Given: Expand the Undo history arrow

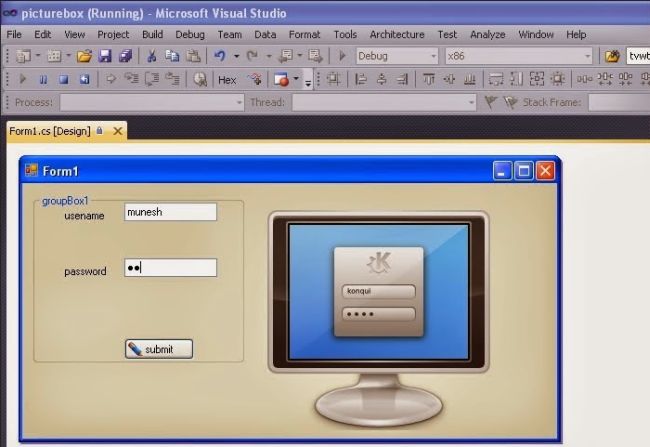Looking at the screenshot, I should pos(236,56).
